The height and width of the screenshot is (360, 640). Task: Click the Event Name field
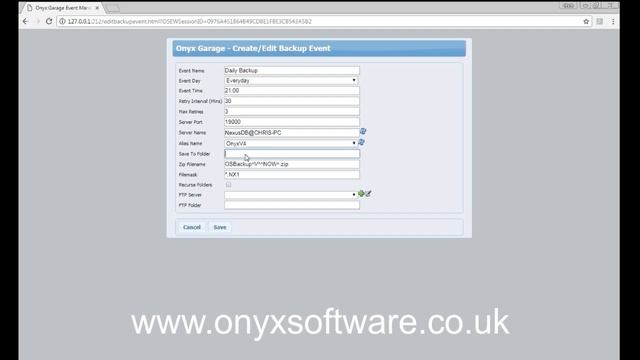[x=291, y=70]
